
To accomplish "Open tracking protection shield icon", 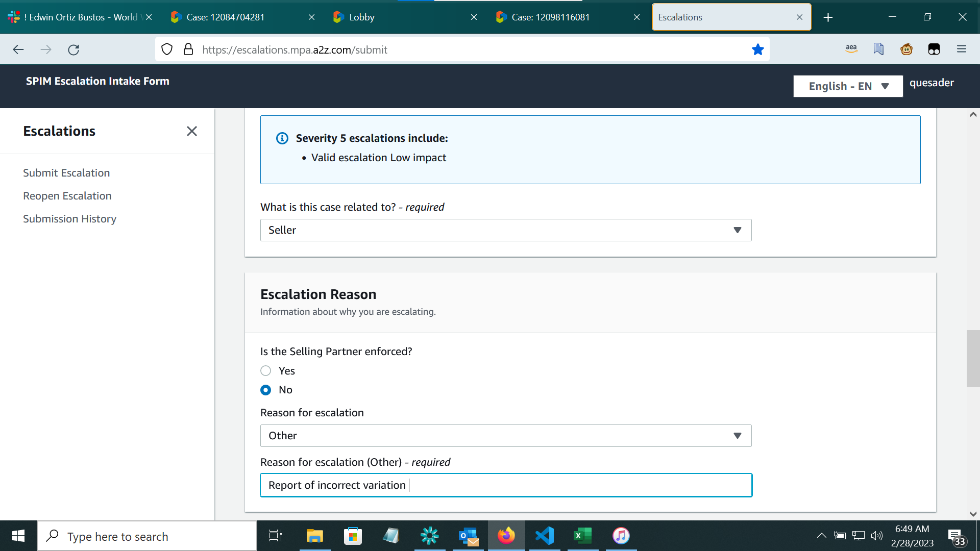I will point(167,49).
